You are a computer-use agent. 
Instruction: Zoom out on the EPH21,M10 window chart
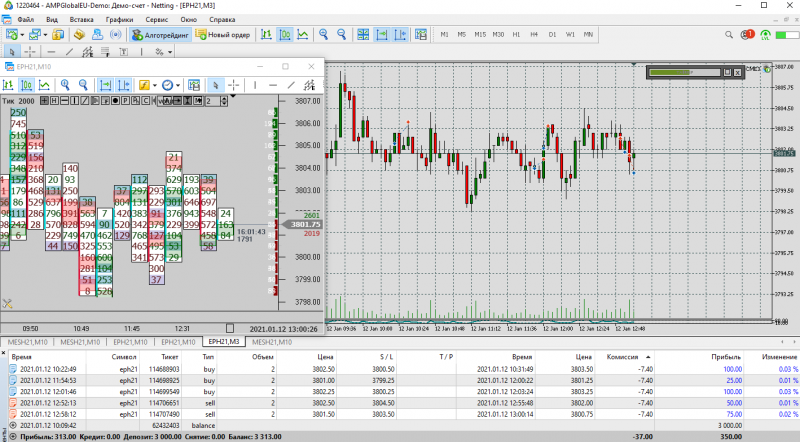pyautogui.click(x=83, y=85)
